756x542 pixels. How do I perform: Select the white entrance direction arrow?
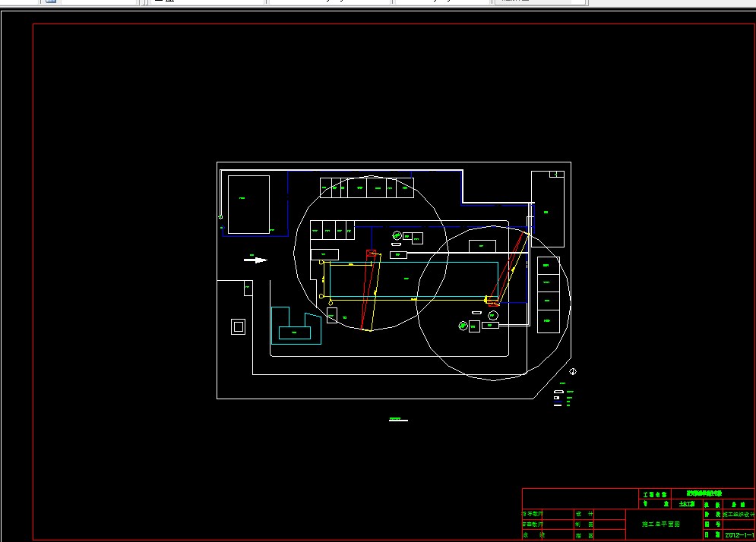tap(255, 260)
